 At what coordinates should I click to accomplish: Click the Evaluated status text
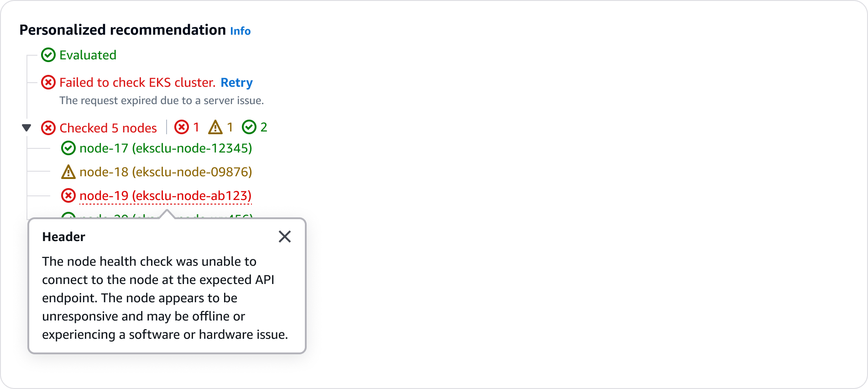pos(88,55)
